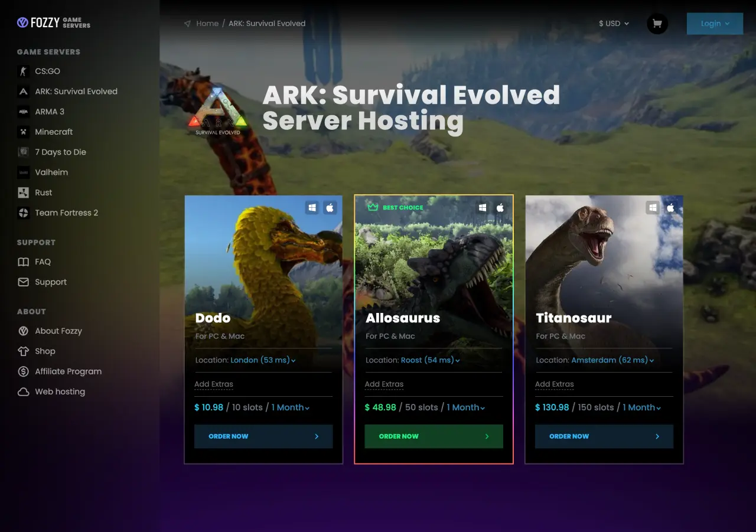The image size is (756, 532).
Task: Click the Web hosting cloud icon
Action: point(23,391)
